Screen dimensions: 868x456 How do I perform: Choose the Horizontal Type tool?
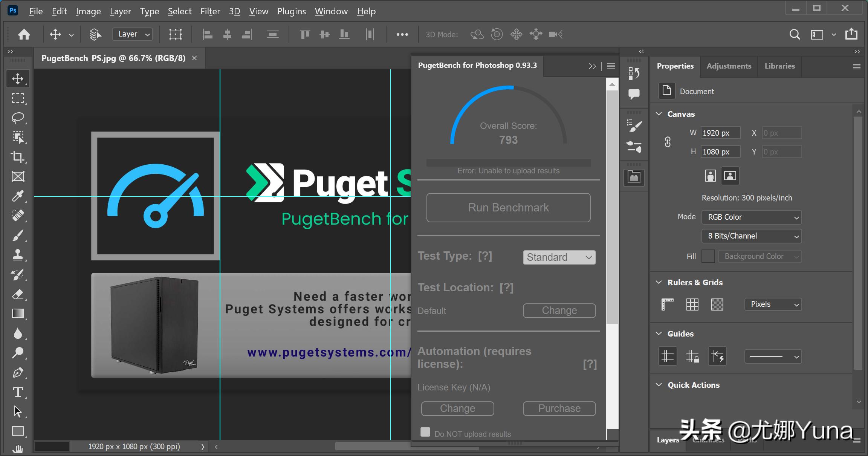pos(18,392)
